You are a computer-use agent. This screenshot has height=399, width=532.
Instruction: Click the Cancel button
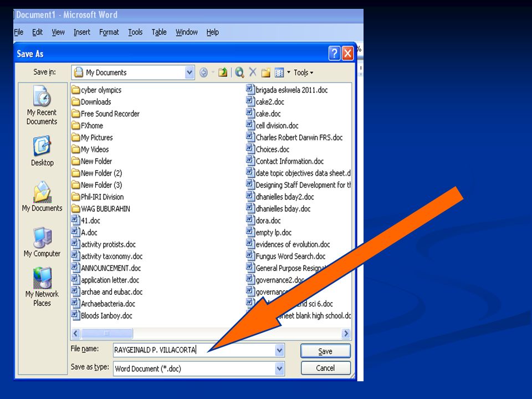pos(325,368)
